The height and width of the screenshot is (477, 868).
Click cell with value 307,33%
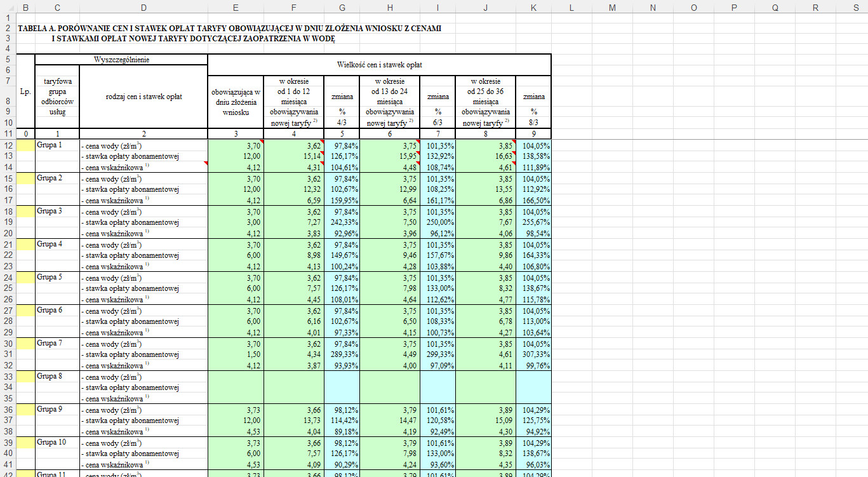tap(533, 354)
